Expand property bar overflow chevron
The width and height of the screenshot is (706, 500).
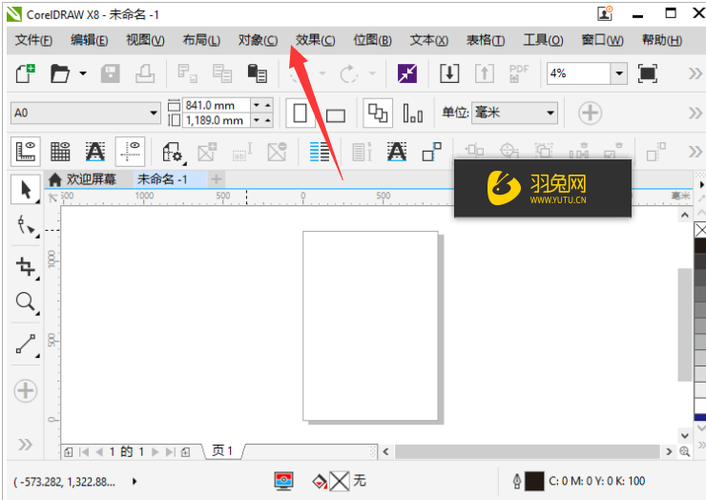695,113
